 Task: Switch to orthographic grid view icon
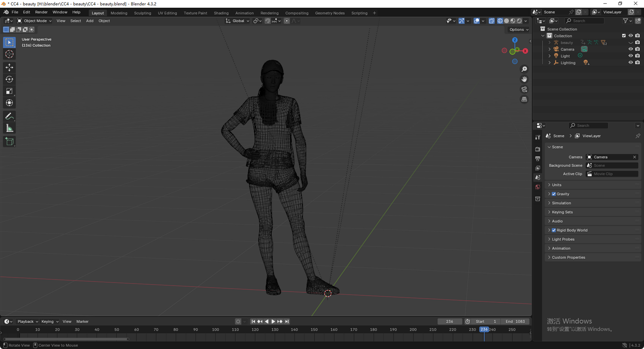[524, 99]
